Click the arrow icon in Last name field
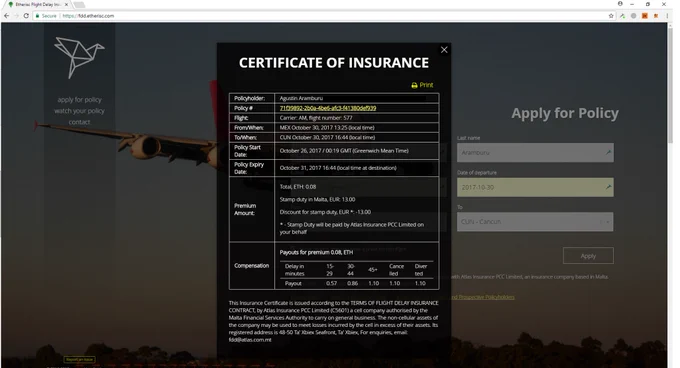The width and height of the screenshot is (680, 368). click(608, 153)
